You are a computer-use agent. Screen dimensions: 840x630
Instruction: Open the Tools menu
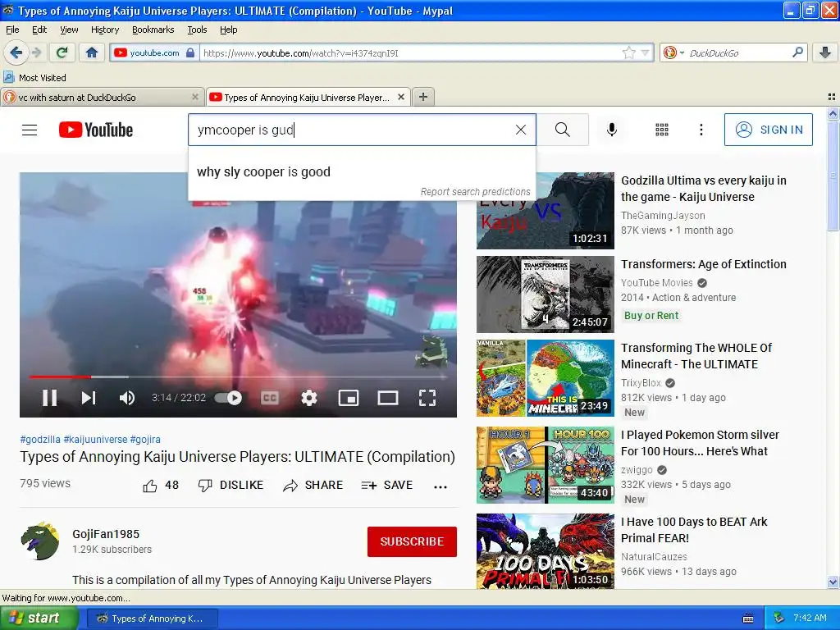(x=197, y=30)
